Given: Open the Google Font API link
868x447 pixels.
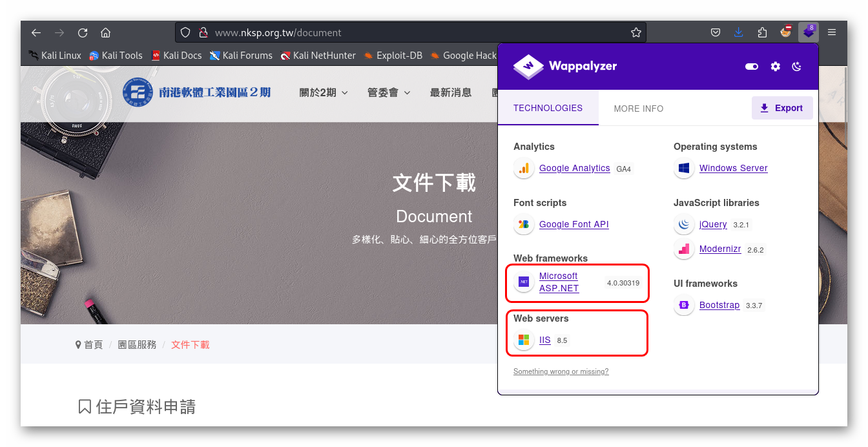Looking at the screenshot, I should coord(573,224).
